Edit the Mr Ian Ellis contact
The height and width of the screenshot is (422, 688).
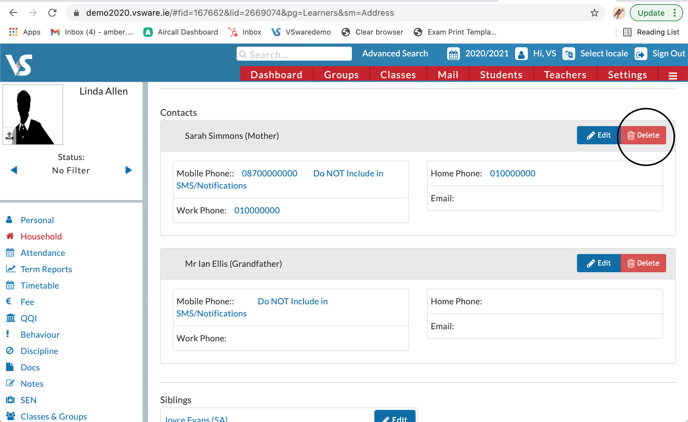click(598, 263)
